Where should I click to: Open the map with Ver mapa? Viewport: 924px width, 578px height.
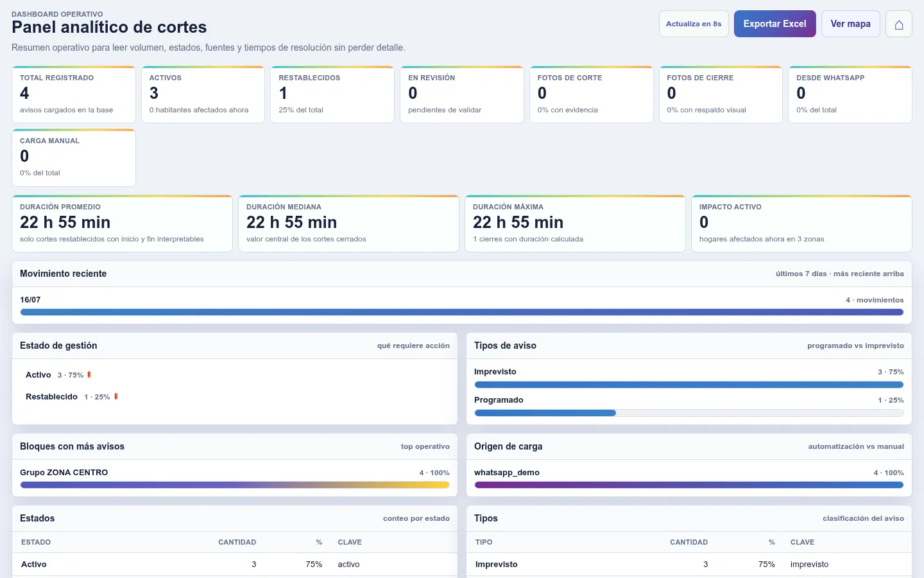point(850,24)
